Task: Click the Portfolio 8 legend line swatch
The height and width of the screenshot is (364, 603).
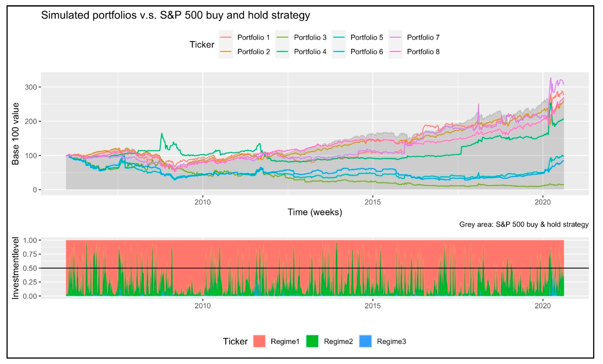Action: tap(395, 52)
